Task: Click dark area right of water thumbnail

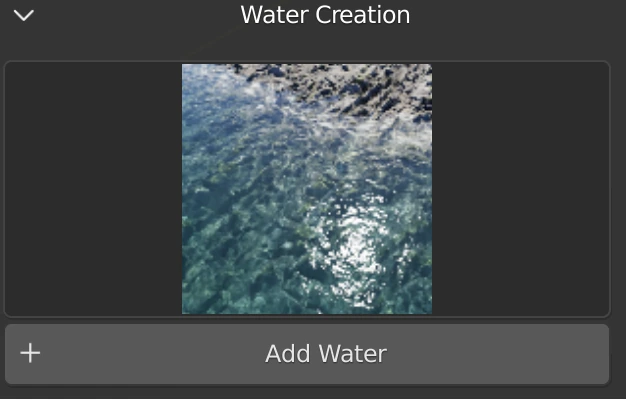Action: 520,190
